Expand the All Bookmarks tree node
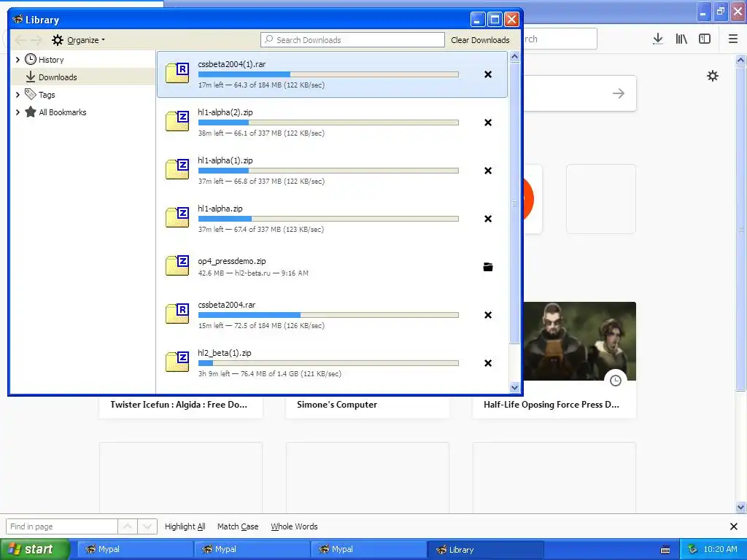747x560 pixels. [18, 112]
